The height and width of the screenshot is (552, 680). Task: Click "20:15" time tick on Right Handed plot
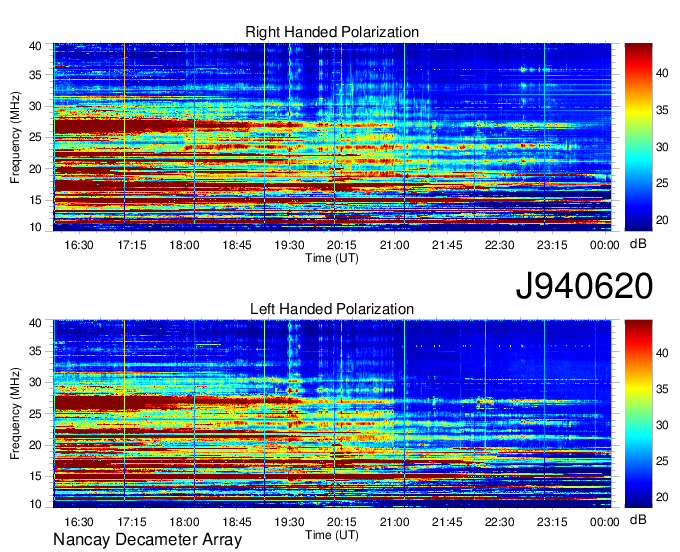tap(342, 245)
